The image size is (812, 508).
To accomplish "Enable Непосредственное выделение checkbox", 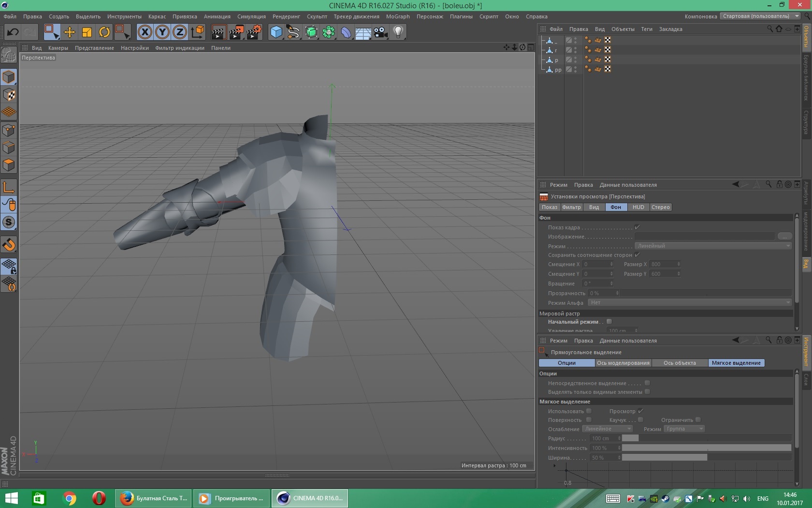I will click(x=647, y=383).
